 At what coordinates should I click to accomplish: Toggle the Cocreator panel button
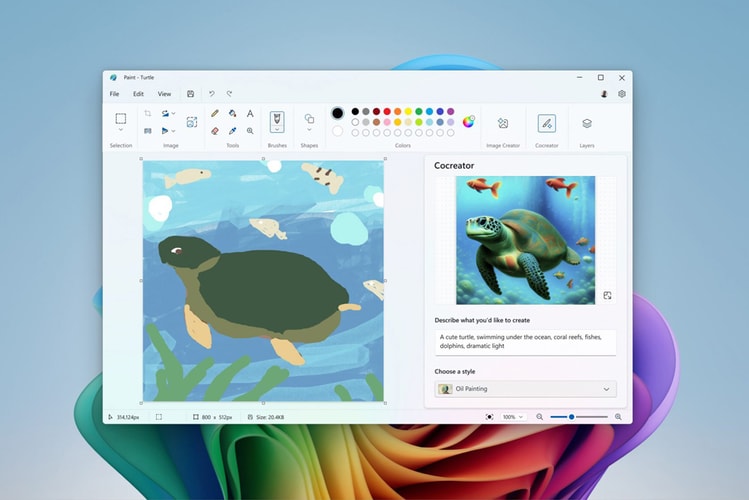(546, 123)
